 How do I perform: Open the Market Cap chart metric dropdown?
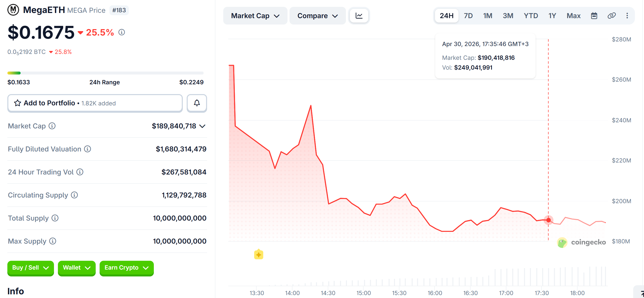pyautogui.click(x=255, y=15)
